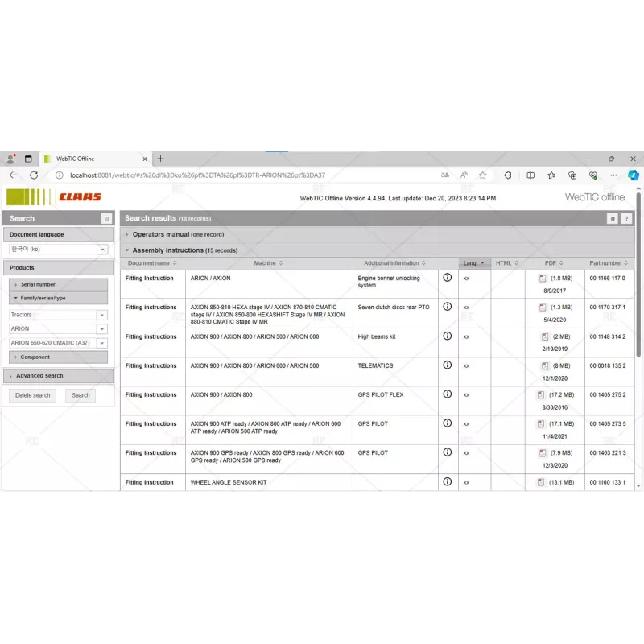Viewport: 644px width, 644px height.
Task: Open info icon on Engine bonnet unlocking row
Action: (x=448, y=279)
